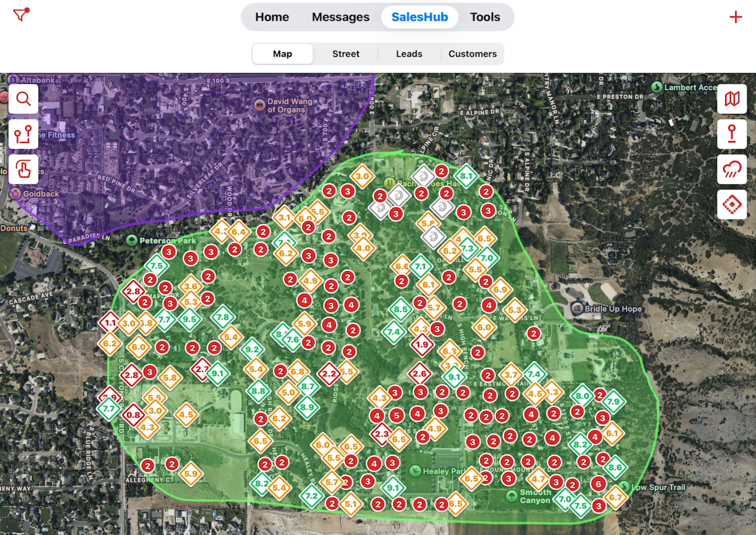
Task: Switch to the Home tab
Action: pos(272,17)
